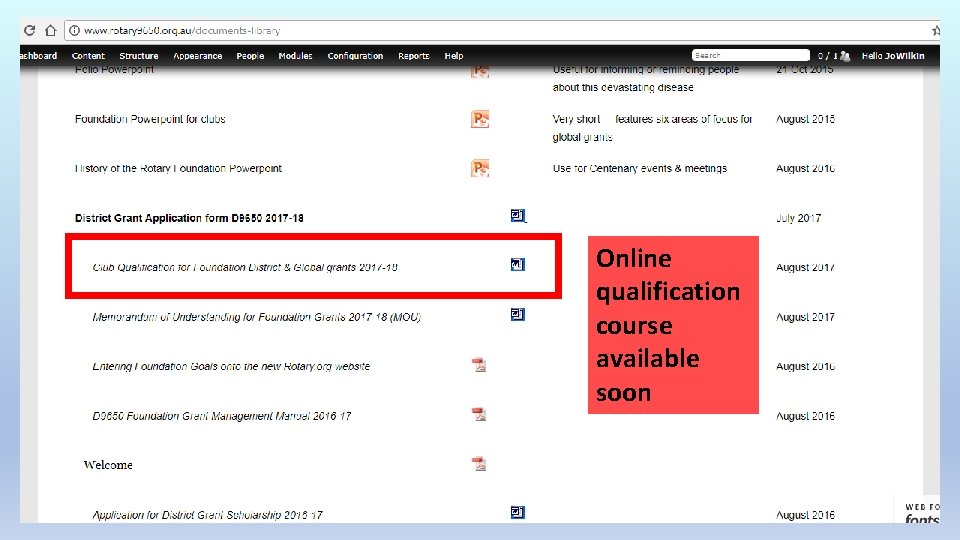Image resolution: width=960 pixels, height=540 pixels.
Task: Open PowerPoint icon for Foundation Powerpoint for clubs
Action: 480,119
